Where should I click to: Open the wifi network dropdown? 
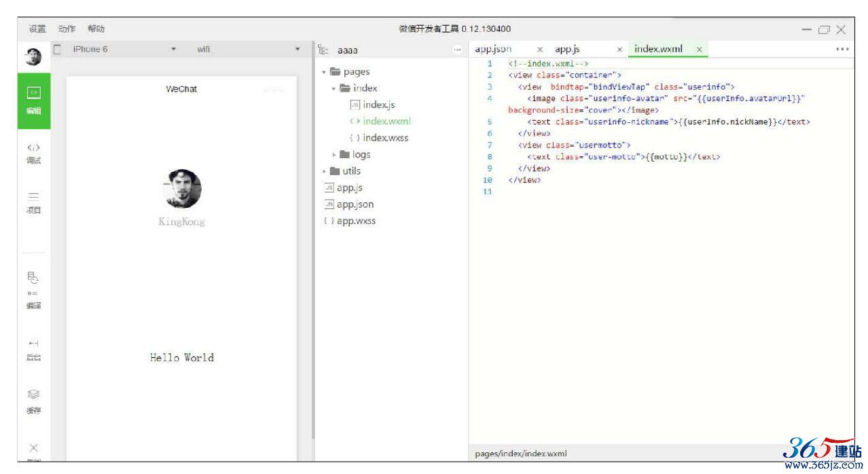coord(248,49)
